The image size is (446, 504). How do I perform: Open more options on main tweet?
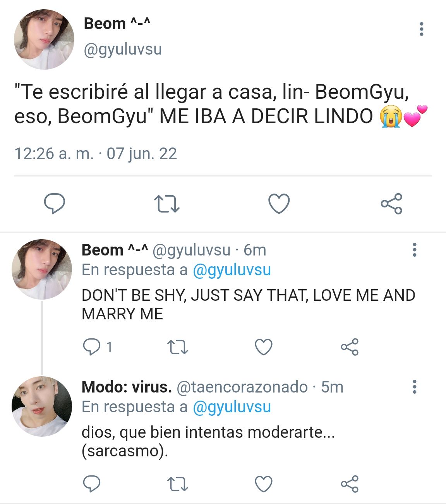(421, 29)
